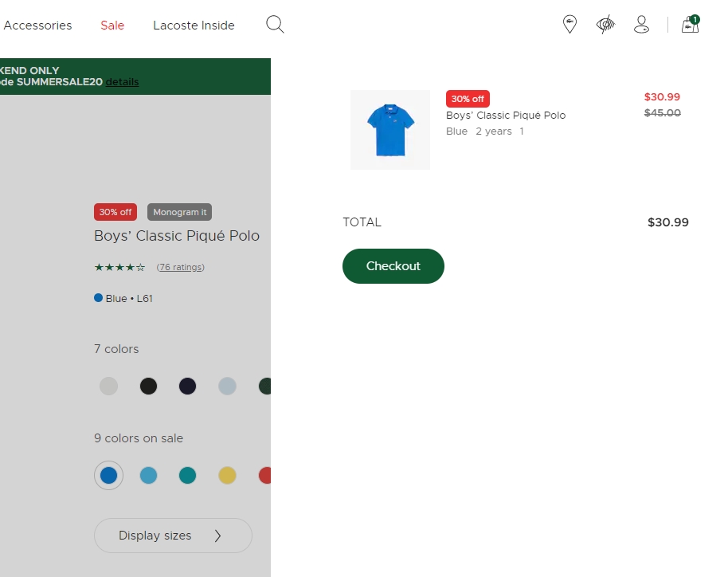The height and width of the screenshot is (577, 728).
Task: Select the yellow sale color swatch
Action: [x=228, y=475]
